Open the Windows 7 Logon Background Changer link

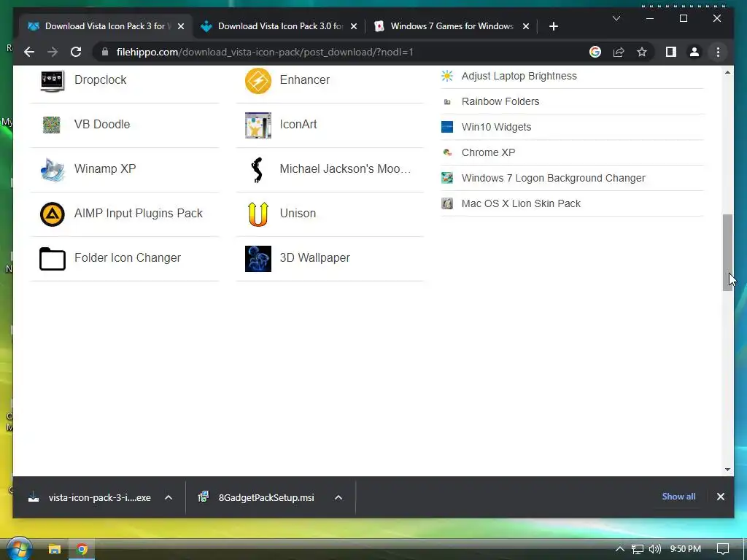point(553,178)
